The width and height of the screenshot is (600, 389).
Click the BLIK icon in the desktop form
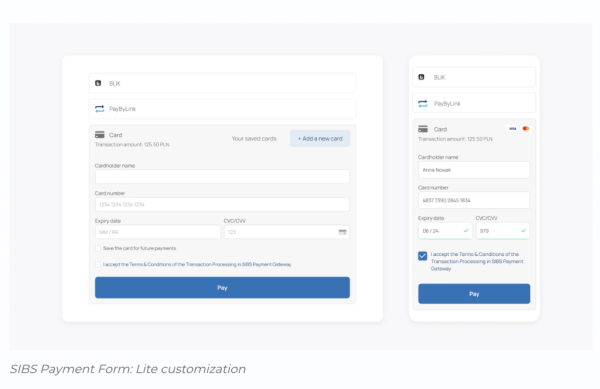(x=98, y=83)
